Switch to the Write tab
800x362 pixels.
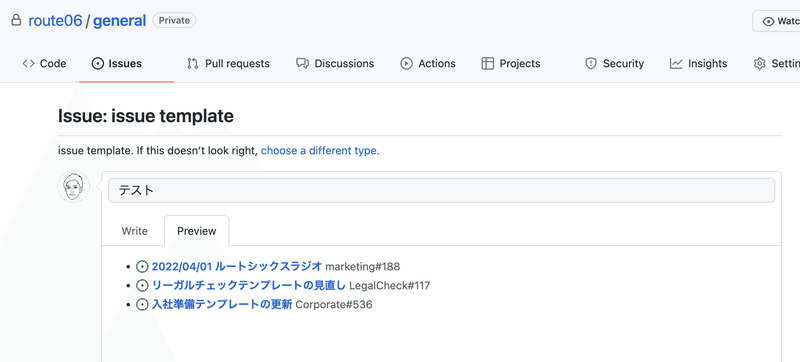135,231
